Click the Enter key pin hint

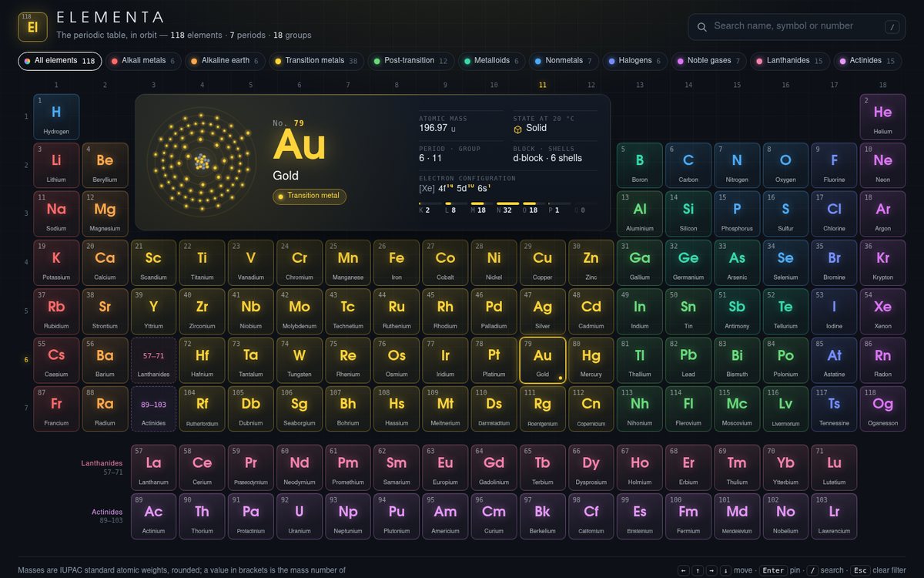[773, 570]
